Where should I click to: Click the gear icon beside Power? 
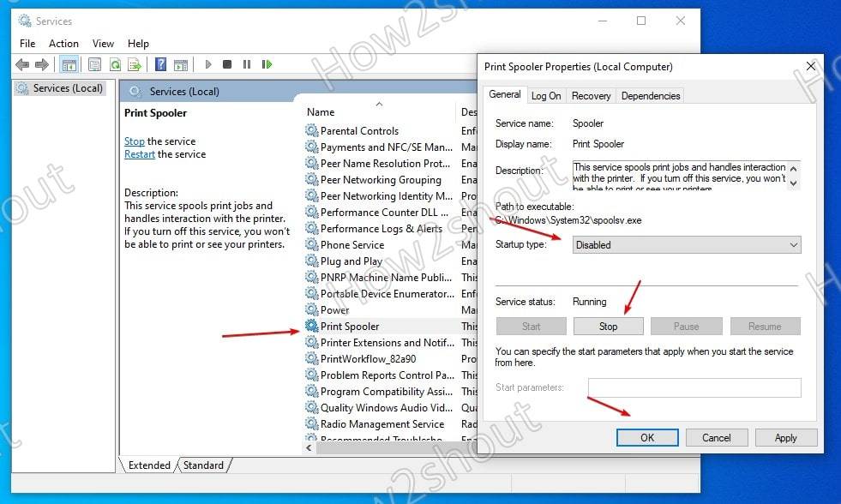tap(311, 309)
